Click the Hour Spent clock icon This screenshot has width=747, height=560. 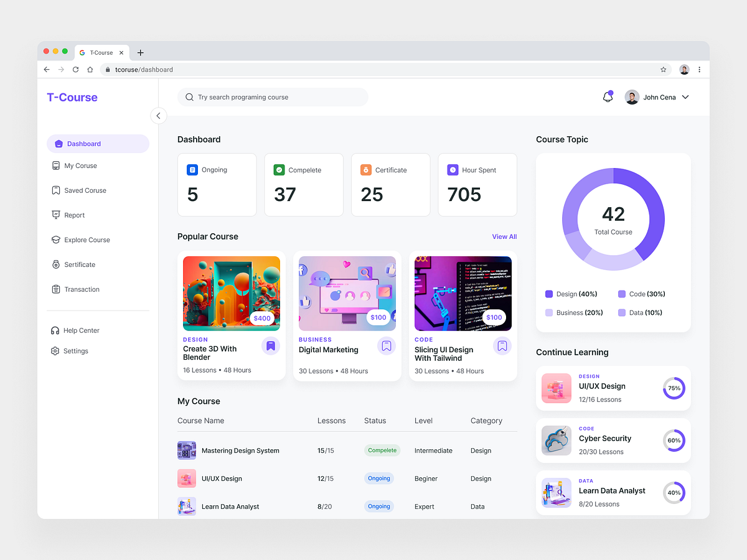453,169
